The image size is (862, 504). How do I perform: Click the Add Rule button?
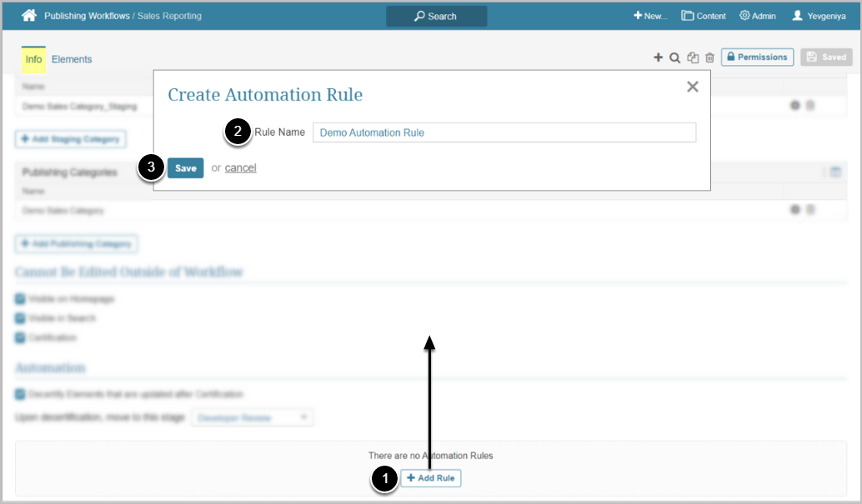(x=431, y=478)
